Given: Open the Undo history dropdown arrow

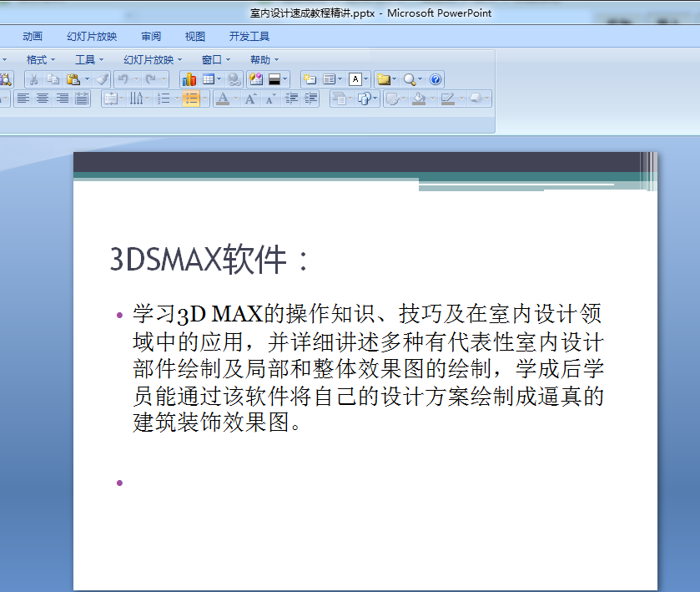Looking at the screenshot, I should tap(136, 79).
